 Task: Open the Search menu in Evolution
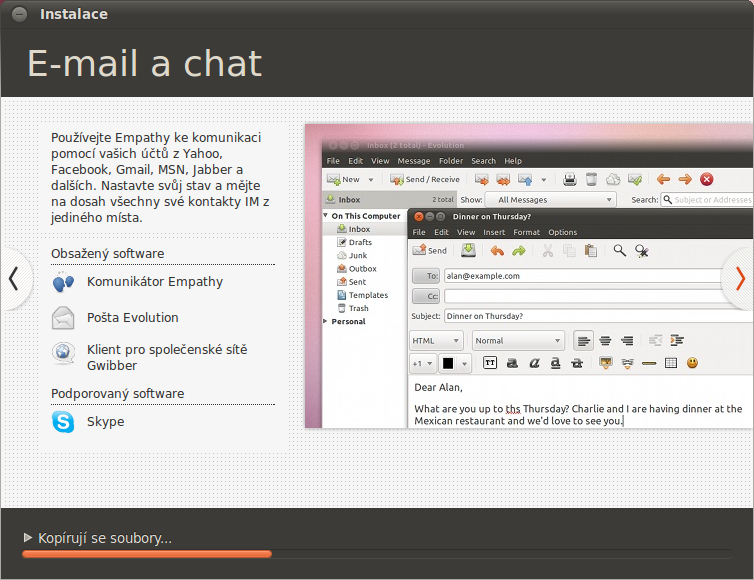click(x=483, y=161)
